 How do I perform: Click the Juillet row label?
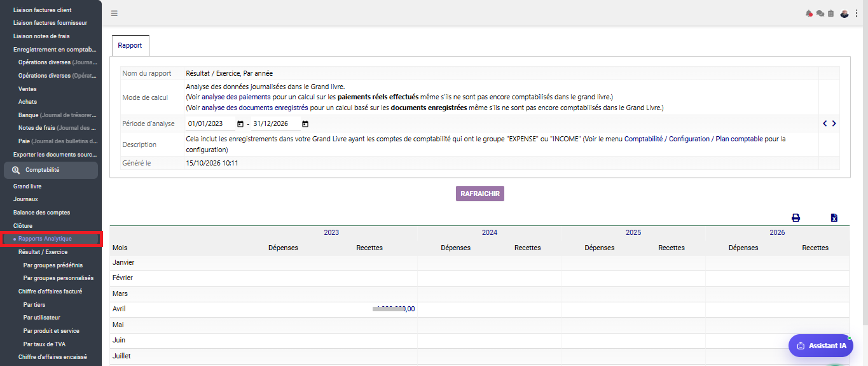(x=121, y=356)
